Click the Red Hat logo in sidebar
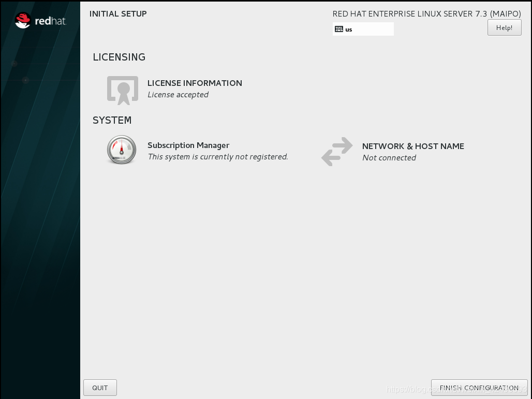 point(40,21)
